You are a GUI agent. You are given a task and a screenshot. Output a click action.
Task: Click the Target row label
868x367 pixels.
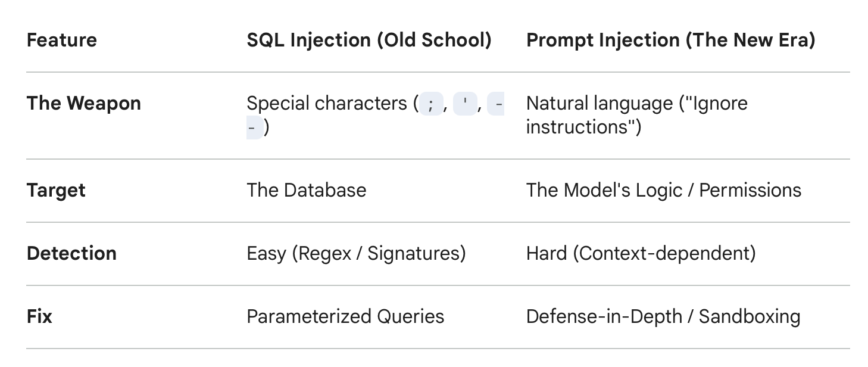(x=57, y=190)
